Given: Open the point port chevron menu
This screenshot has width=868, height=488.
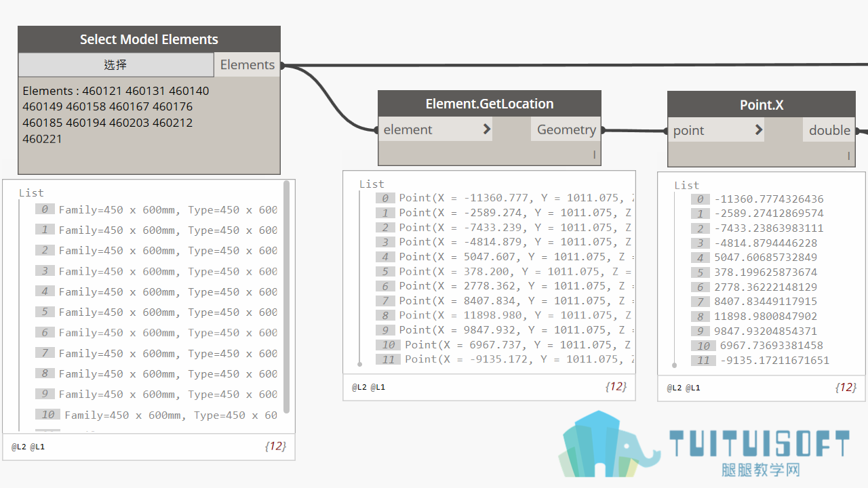Looking at the screenshot, I should 758,130.
